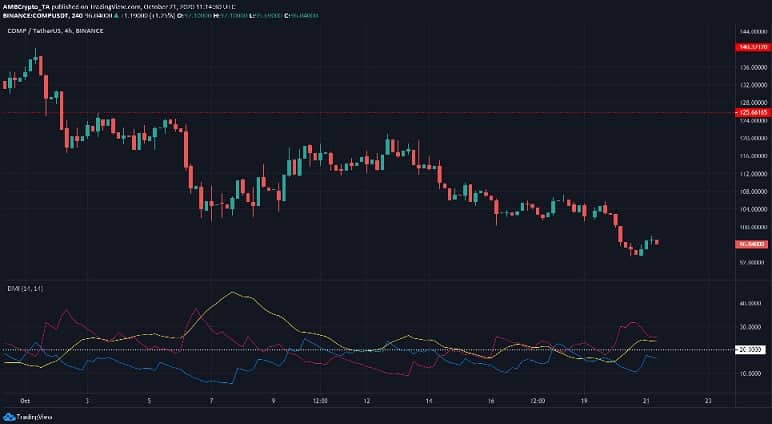Select the 14 date marker on time axis
The width and height of the screenshot is (772, 424).
tap(429, 399)
